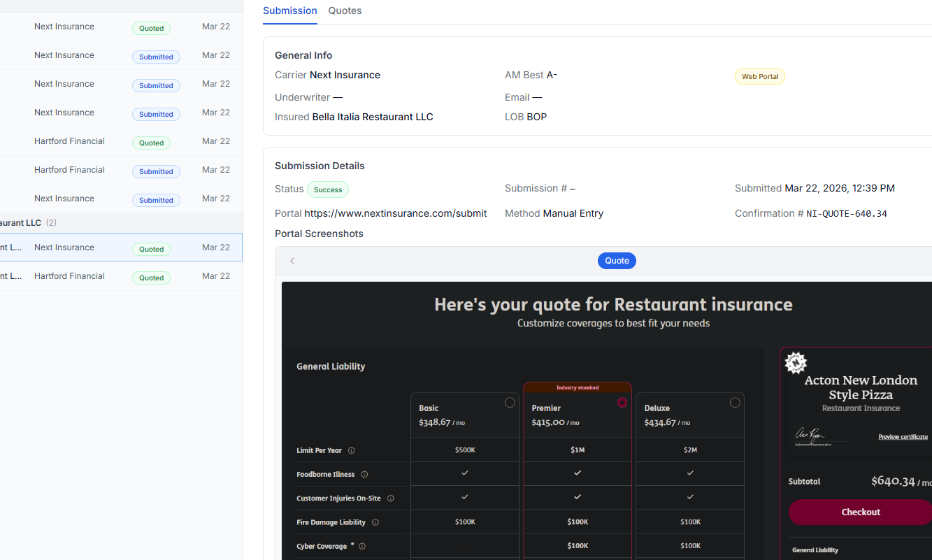Open the Limit Per Year info tooltip icon

(351, 451)
